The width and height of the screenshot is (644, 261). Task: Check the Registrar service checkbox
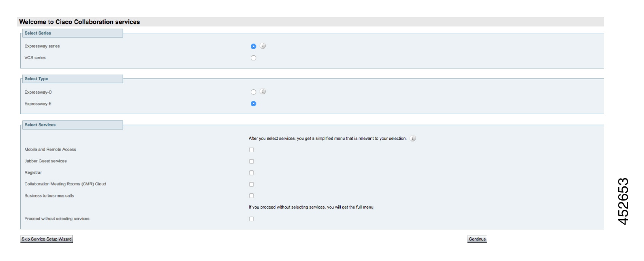click(x=252, y=173)
